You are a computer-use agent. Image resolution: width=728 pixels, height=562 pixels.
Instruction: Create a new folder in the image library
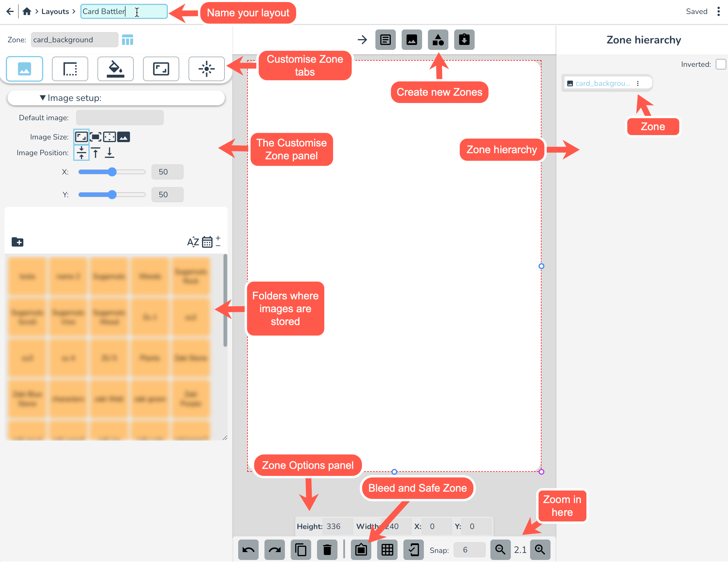[x=17, y=242]
